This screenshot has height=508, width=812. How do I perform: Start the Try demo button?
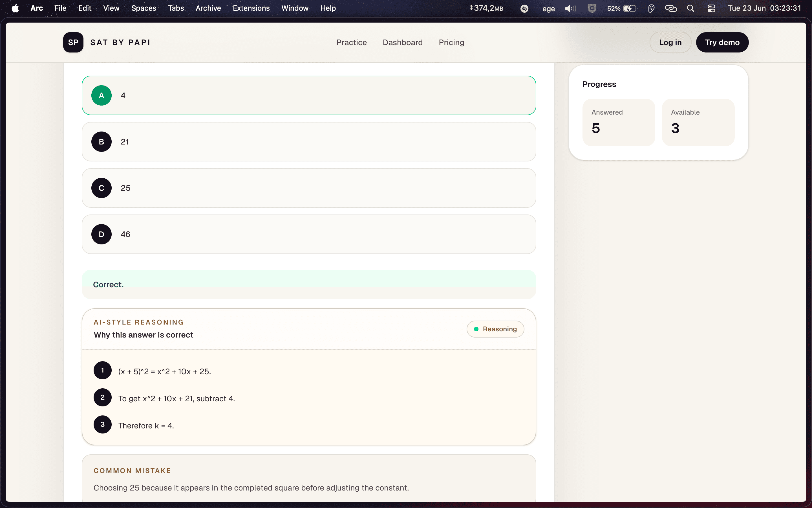pyautogui.click(x=722, y=42)
